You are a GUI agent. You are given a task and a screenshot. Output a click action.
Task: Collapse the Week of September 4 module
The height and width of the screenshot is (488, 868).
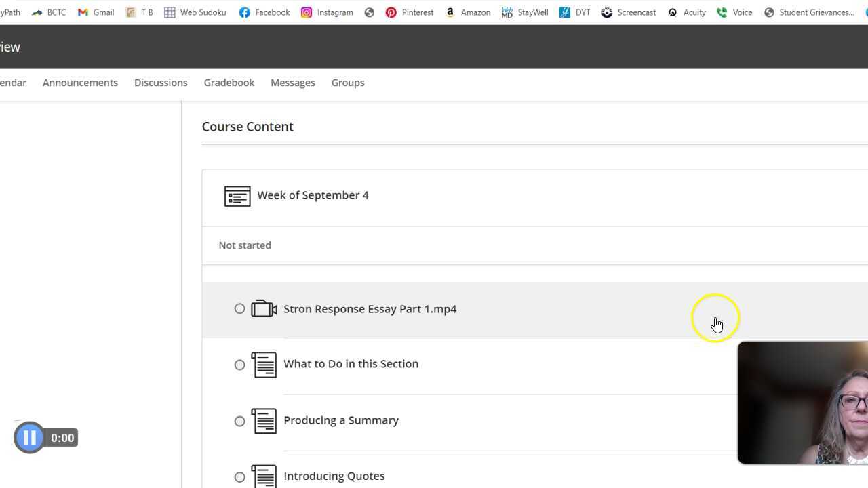click(313, 195)
